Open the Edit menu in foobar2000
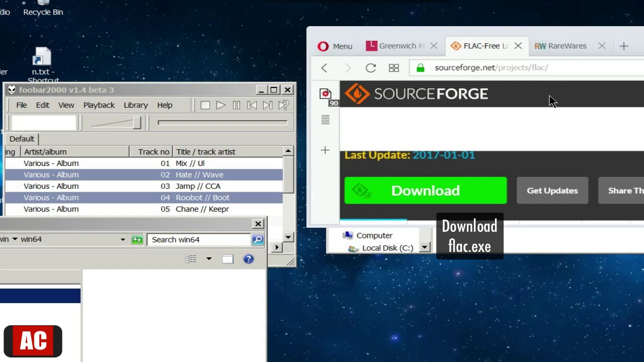The height and width of the screenshot is (362, 644). click(x=43, y=105)
